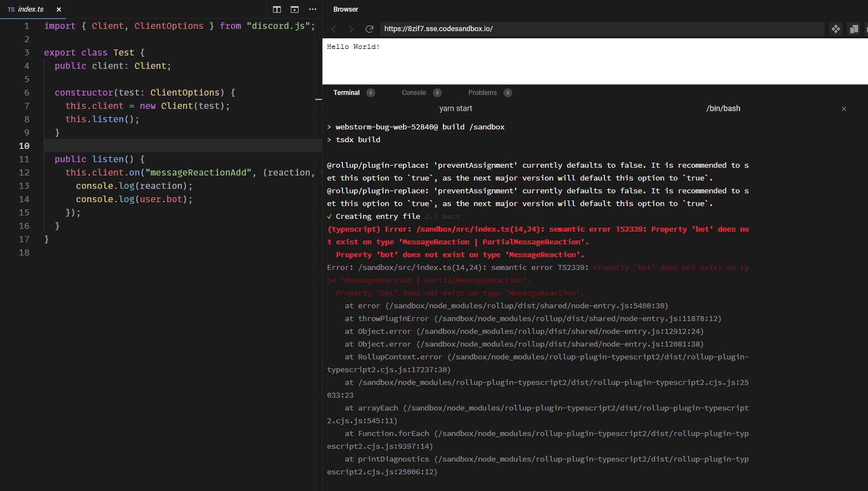The height and width of the screenshot is (491, 868).
Task: Toggle the preview pane icon
Action: tap(295, 9)
